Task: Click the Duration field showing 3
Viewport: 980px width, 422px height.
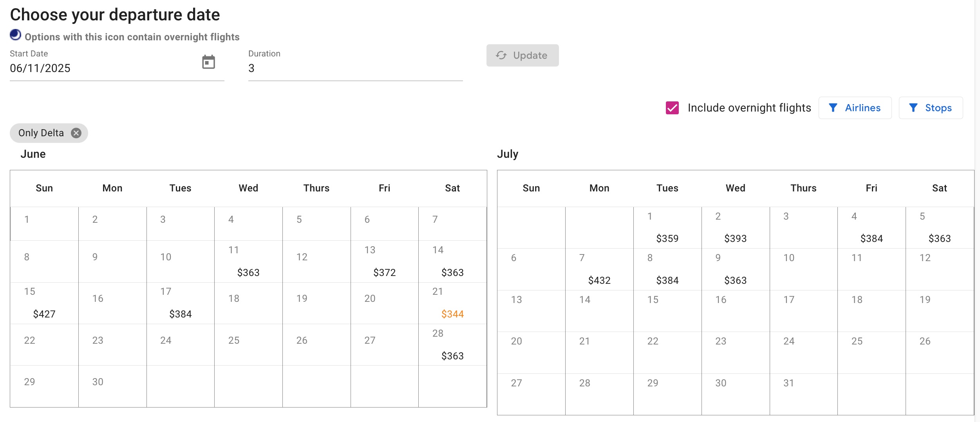Action: 274,68
